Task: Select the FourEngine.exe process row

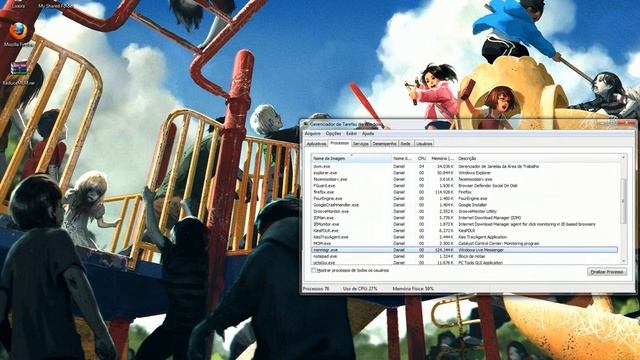Action: [465, 198]
